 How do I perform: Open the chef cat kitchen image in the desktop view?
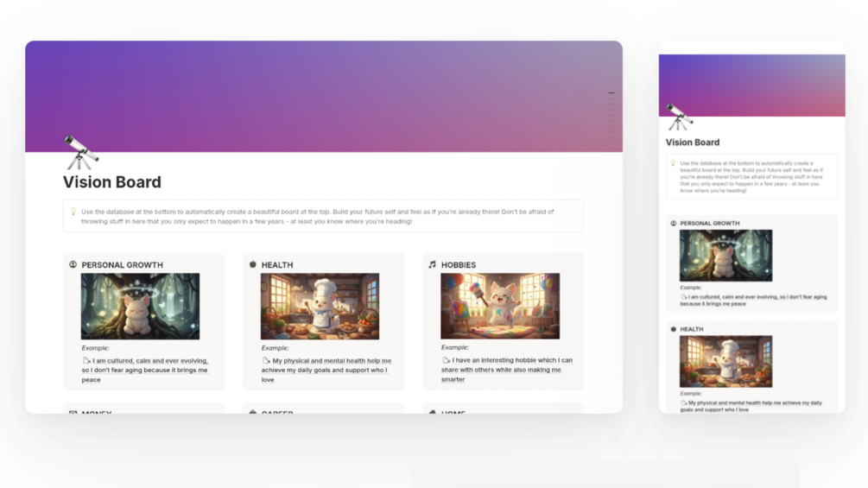point(320,306)
